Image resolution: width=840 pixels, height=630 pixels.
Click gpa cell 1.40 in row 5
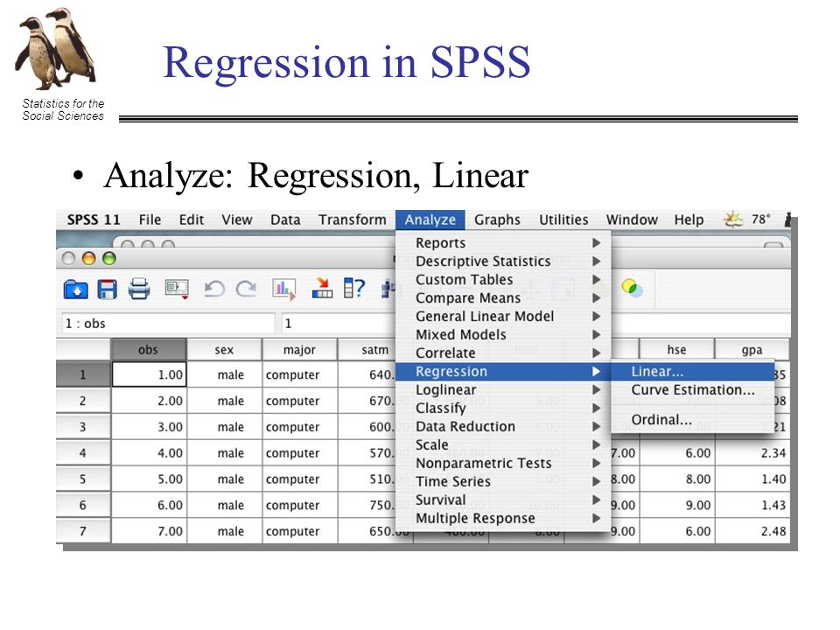tap(752, 479)
